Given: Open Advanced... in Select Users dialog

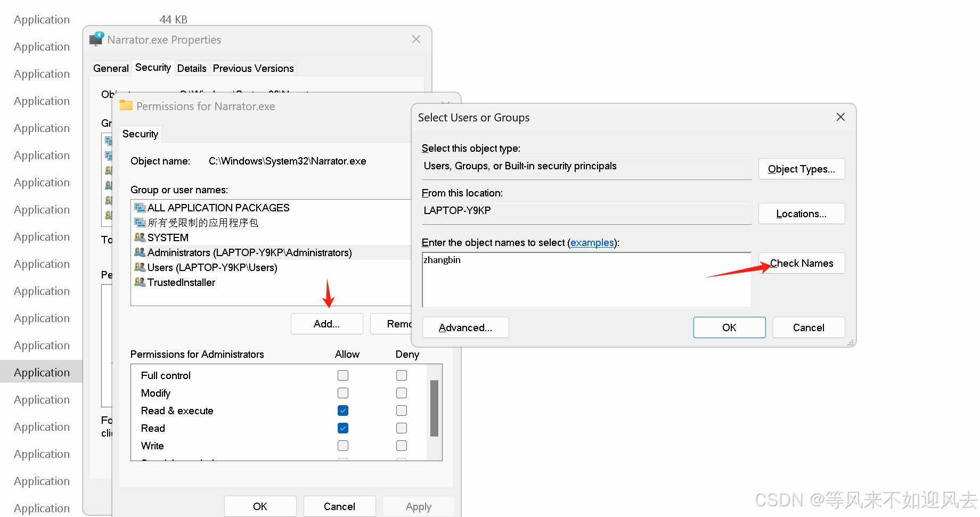Looking at the screenshot, I should pos(466,327).
